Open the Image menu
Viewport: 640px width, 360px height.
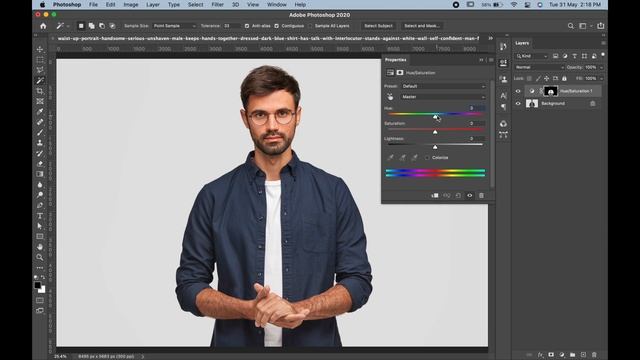point(131,4)
